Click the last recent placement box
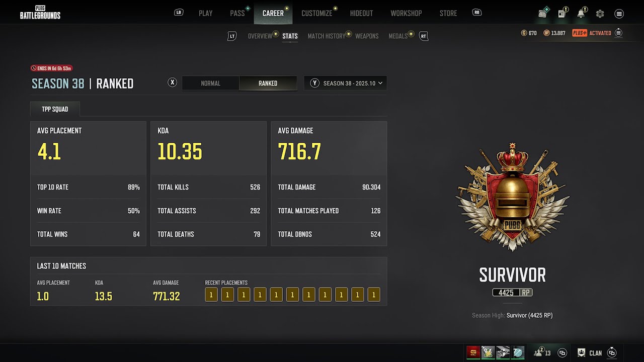Image resolution: width=644 pixels, height=362 pixels. tap(374, 295)
